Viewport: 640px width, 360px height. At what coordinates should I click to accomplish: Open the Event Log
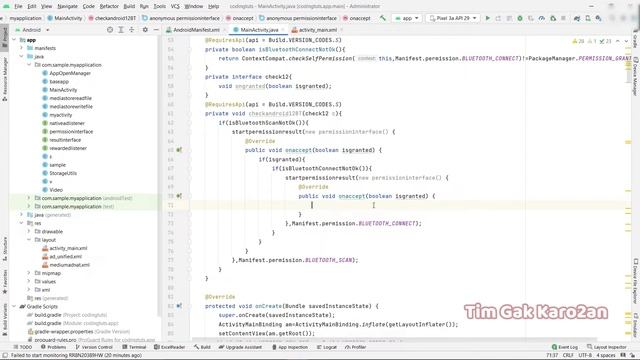(564, 347)
